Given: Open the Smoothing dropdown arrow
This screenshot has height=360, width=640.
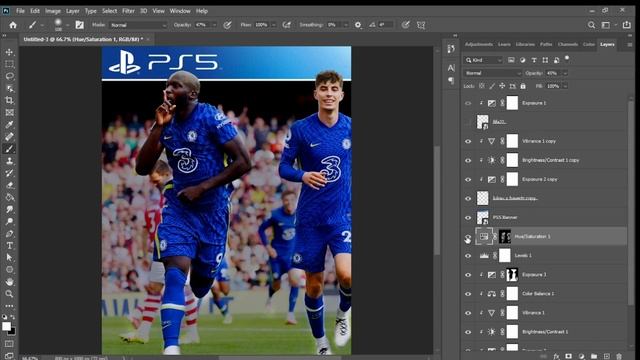Looking at the screenshot, I should [x=346, y=25].
